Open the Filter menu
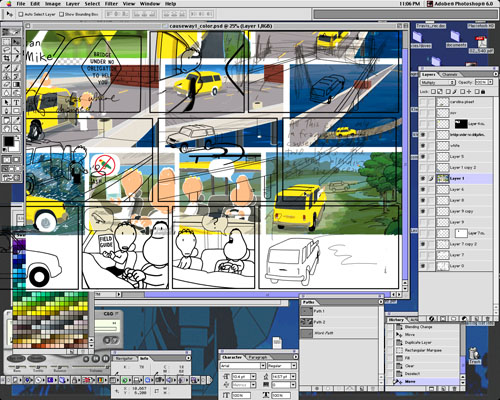Viewport: 500px width, 400px height. point(111,4)
